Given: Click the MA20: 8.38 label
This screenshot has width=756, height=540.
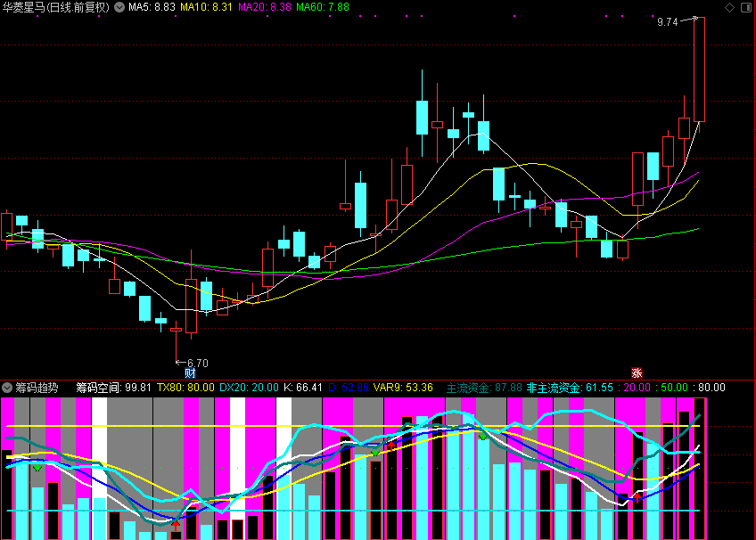Looking at the screenshot, I should click(x=264, y=7).
